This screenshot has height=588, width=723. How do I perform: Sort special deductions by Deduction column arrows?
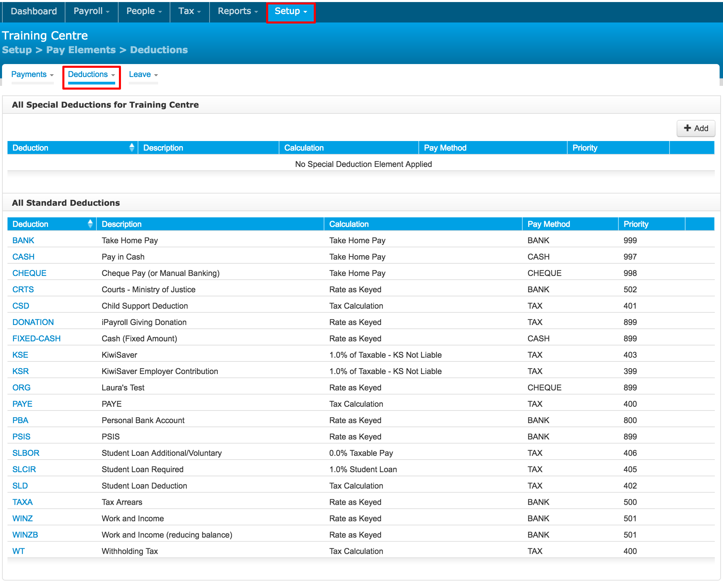pos(132,148)
